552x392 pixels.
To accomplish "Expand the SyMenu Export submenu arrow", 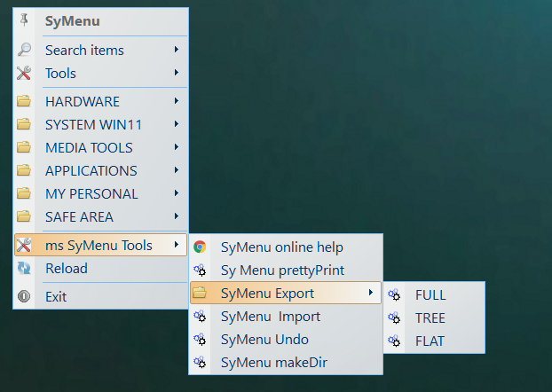I will coord(371,293).
